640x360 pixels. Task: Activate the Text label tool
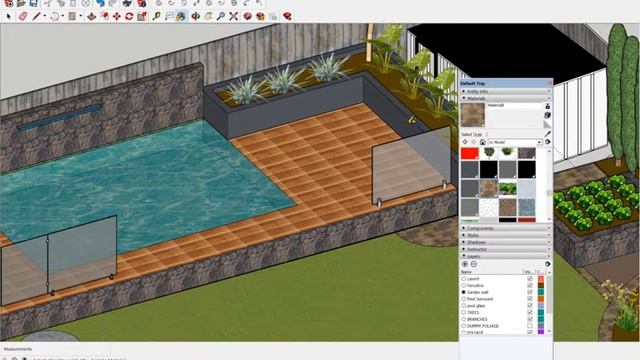coord(169,16)
